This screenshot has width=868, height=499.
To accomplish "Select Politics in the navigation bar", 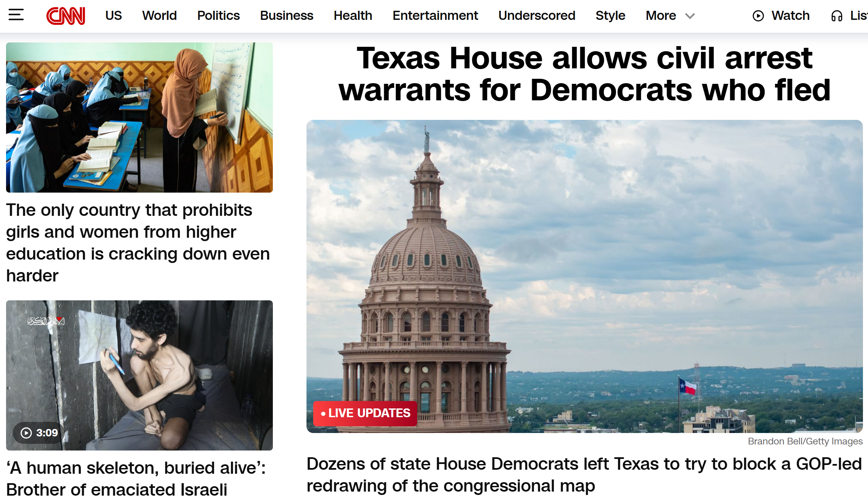I will click(218, 16).
